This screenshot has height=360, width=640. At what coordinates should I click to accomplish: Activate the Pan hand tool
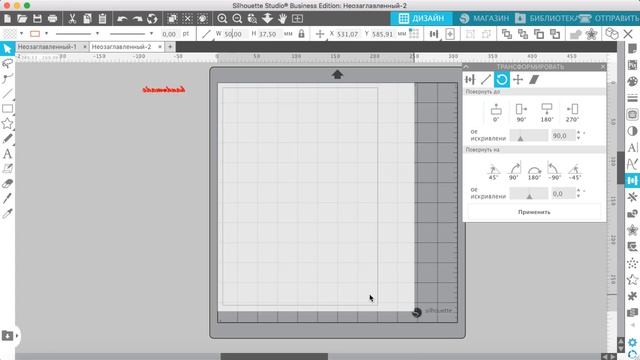tap(282, 18)
